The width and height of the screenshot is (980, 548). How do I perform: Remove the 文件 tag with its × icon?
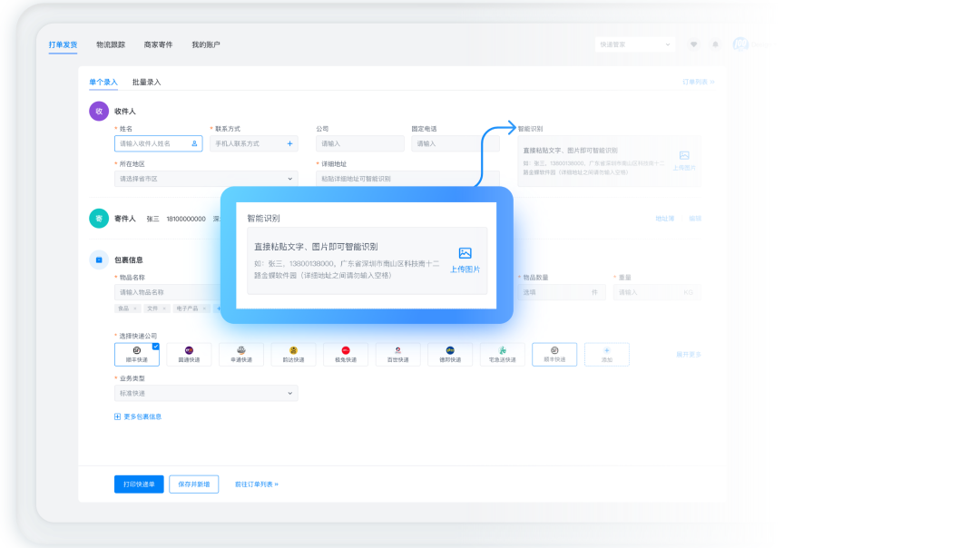tap(164, 308)
